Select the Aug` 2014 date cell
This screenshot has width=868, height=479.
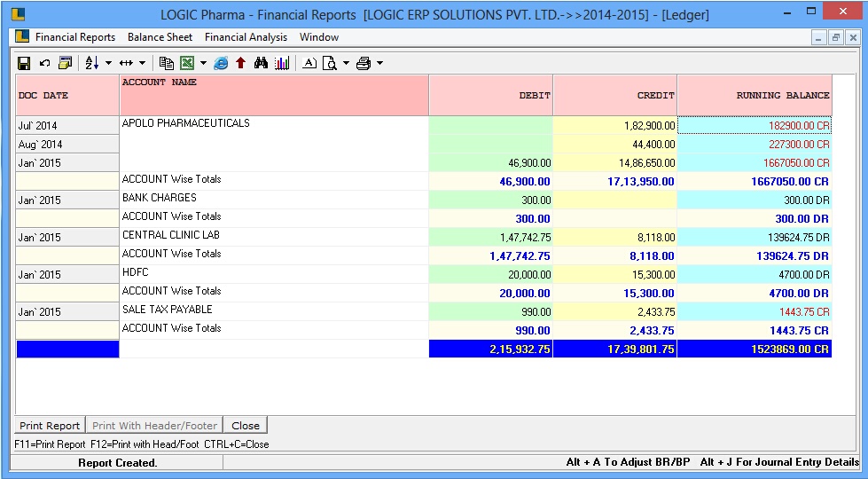67,145
